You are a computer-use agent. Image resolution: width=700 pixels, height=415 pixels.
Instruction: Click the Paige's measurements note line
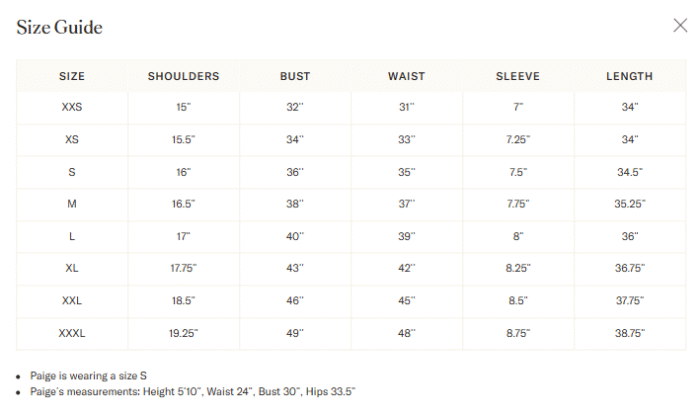point(193,391)
